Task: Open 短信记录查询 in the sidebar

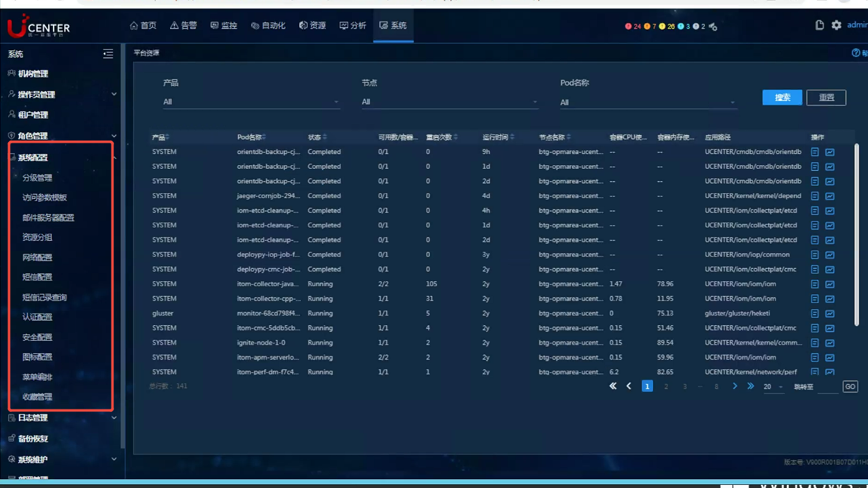Action: pos(44,298)
